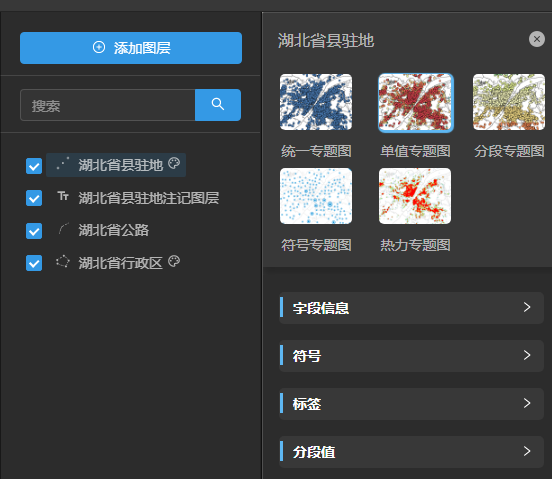Click the palette icon beside 湖北省行政区
Viewport: 552px width, 479px height.
(x=174, y=261)
